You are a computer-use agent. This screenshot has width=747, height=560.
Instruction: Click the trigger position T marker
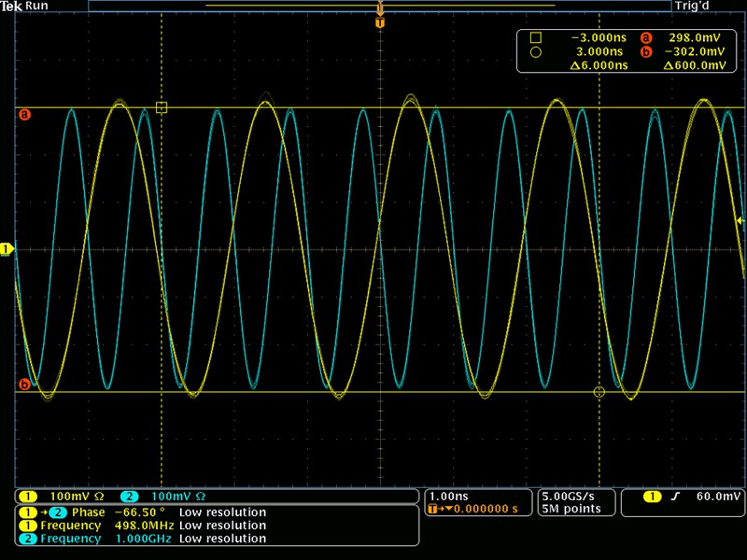click(x=379, y=21)
